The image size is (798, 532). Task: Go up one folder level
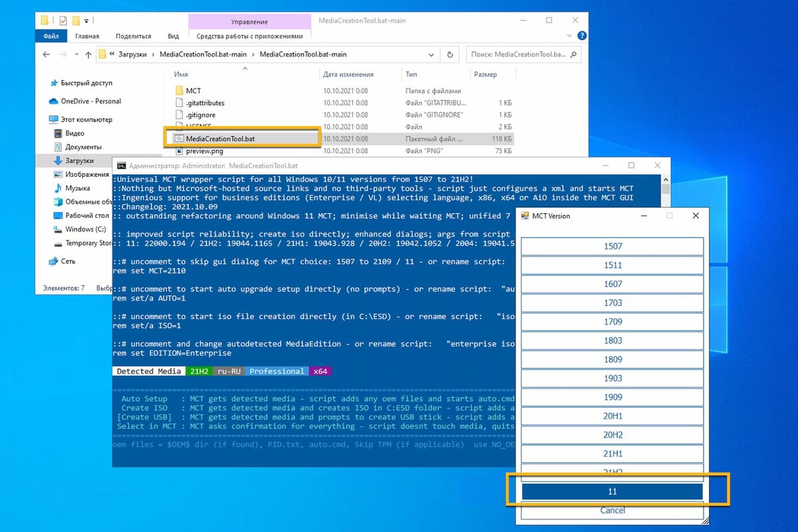tap(86, 55)
